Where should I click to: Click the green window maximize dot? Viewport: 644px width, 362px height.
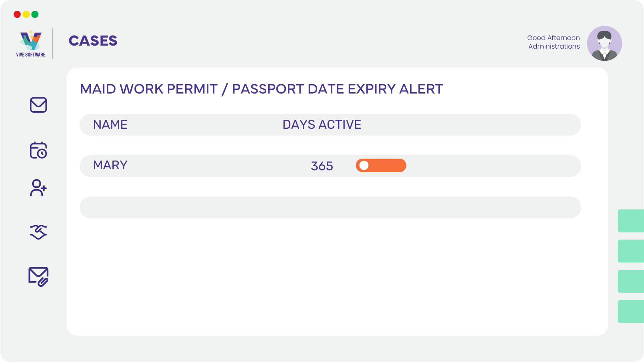[35, 14]
